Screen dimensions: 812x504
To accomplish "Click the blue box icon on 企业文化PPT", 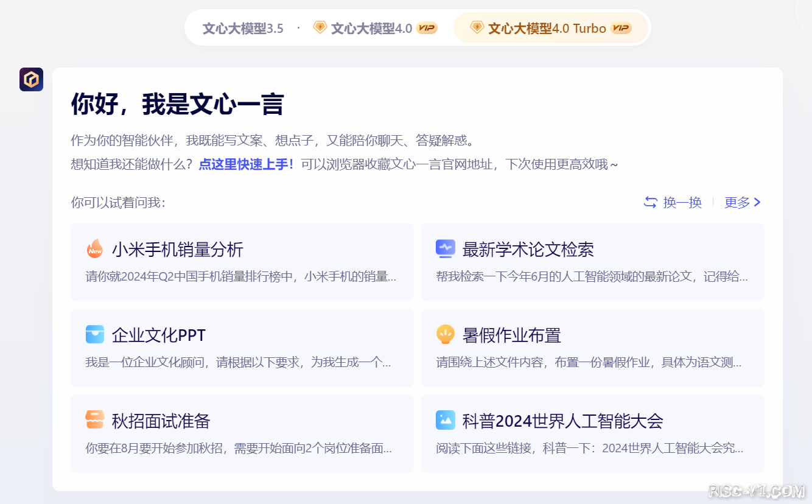I will click(x=95, y=334).
